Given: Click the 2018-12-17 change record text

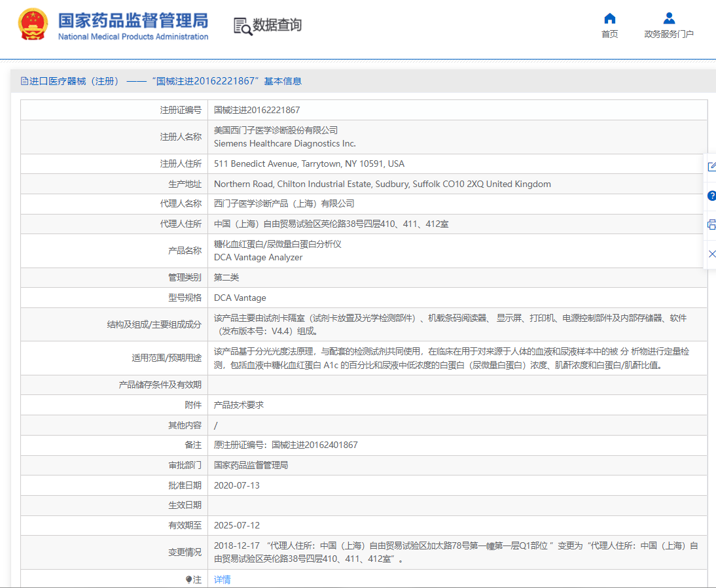Looking at the screenshot, I should (456, 552).
